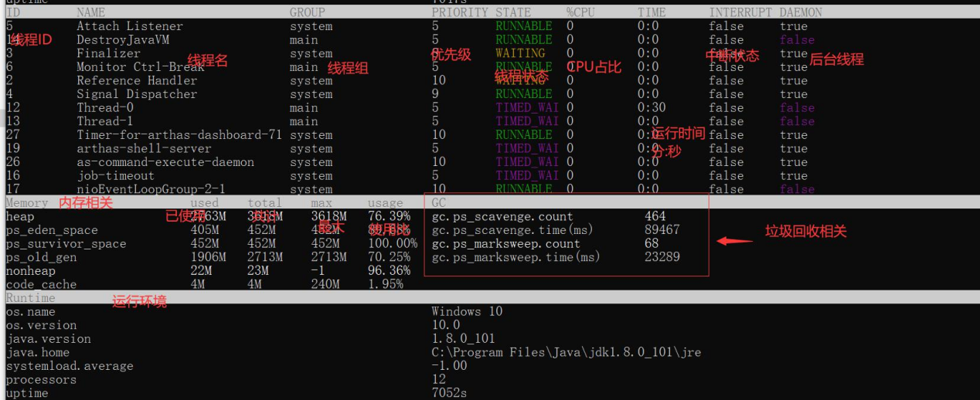Click the ps_eden_space row label
Image resolution: width=980 pixels, height=400 pixels.
[52, 230]
